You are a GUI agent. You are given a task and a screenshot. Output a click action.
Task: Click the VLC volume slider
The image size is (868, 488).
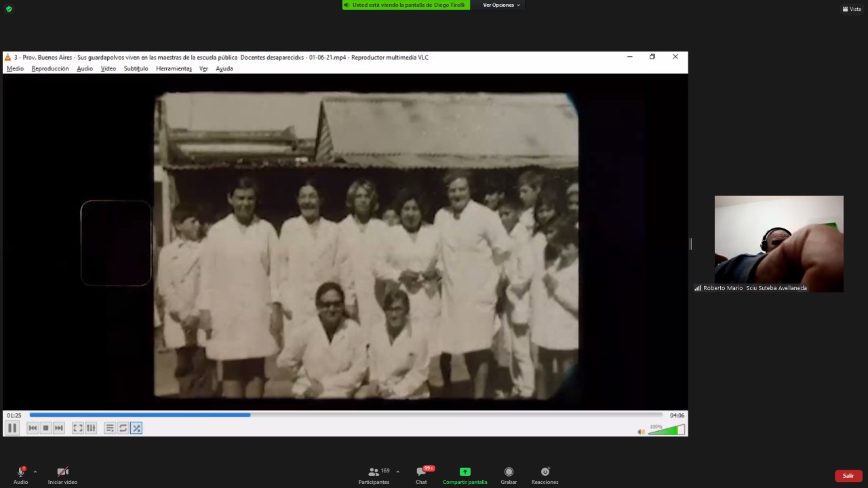pos(667,430)
